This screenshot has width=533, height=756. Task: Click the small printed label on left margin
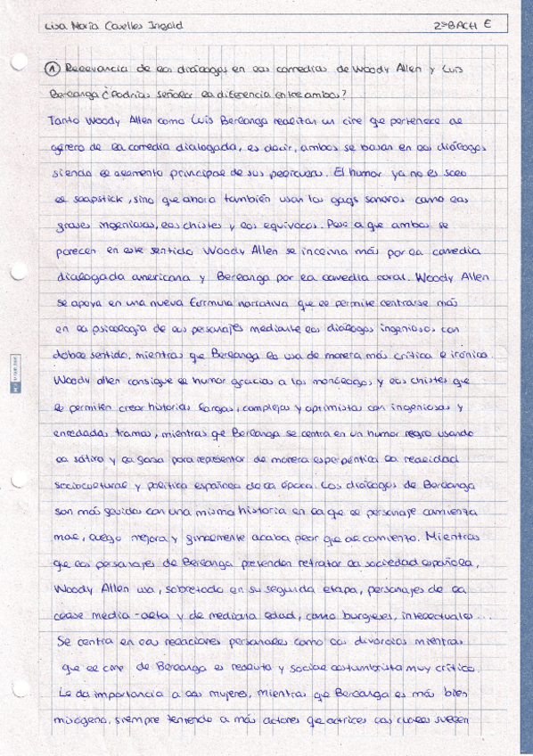[x=15, y=374]
